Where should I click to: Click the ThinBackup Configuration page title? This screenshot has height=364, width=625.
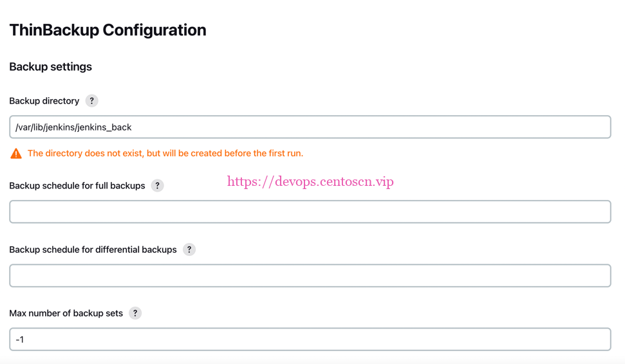pos(107,30)
